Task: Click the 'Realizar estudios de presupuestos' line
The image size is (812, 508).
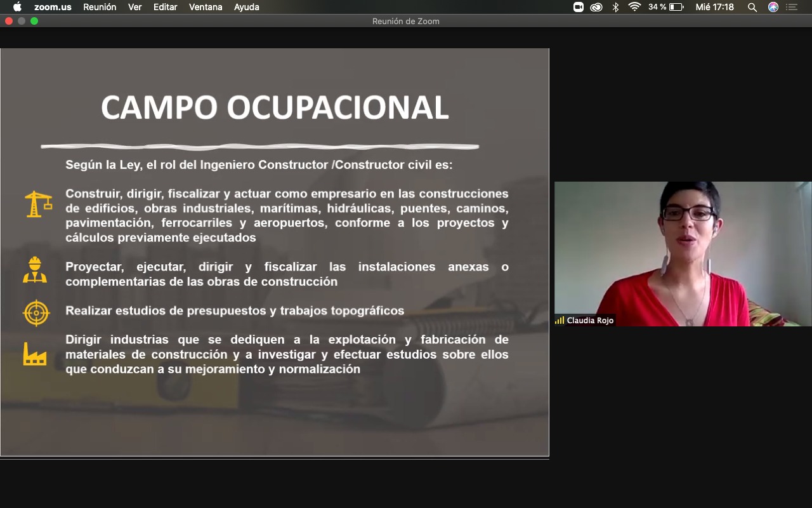Action: (x=235, y=311)
